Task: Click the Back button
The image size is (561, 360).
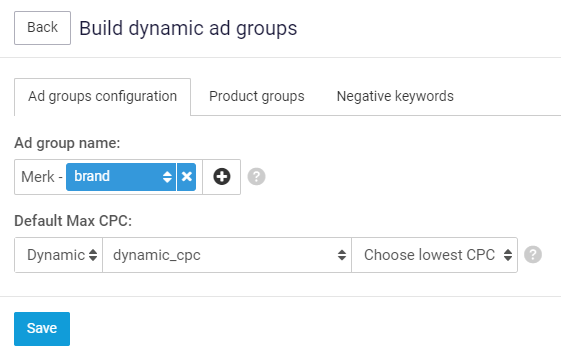Action: tap(42, 28)
